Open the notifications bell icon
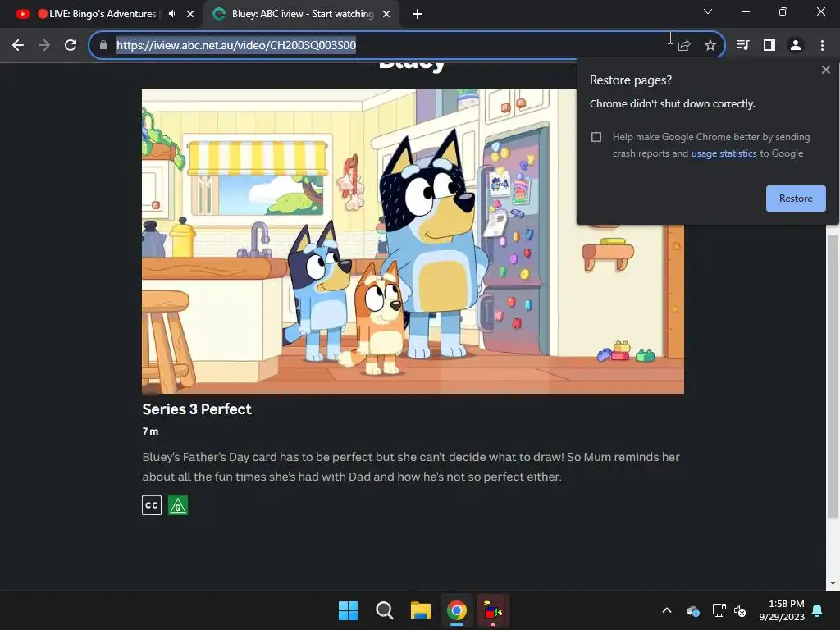 tap(818, 610)
